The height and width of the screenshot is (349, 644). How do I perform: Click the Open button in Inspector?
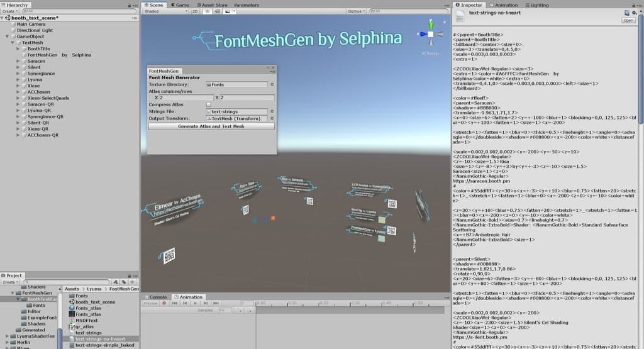point(628,20)
